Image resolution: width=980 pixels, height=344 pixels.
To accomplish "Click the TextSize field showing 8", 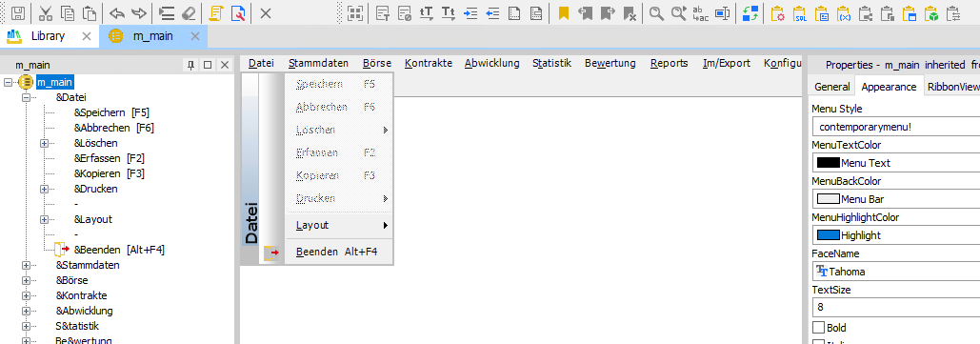I will click(x=896, y=308).
